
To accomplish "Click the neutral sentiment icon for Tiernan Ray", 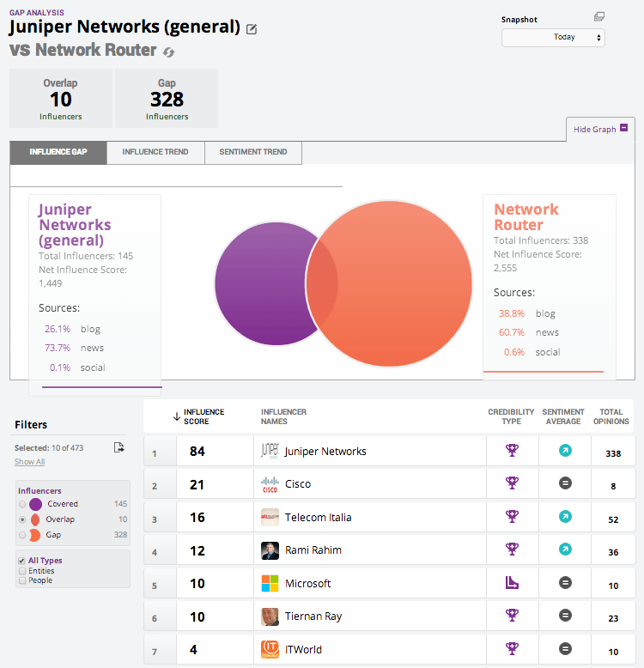I will (x=564, y=616).
